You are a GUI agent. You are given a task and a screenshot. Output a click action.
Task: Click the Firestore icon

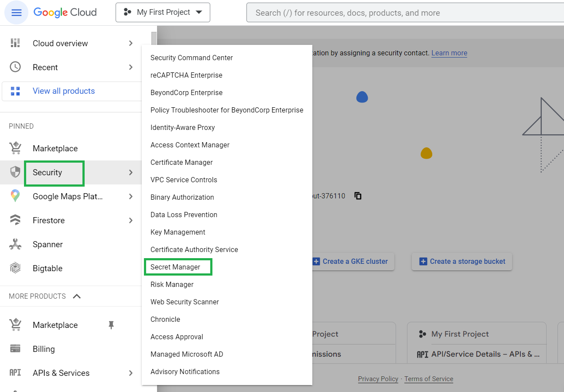point(15,220)
